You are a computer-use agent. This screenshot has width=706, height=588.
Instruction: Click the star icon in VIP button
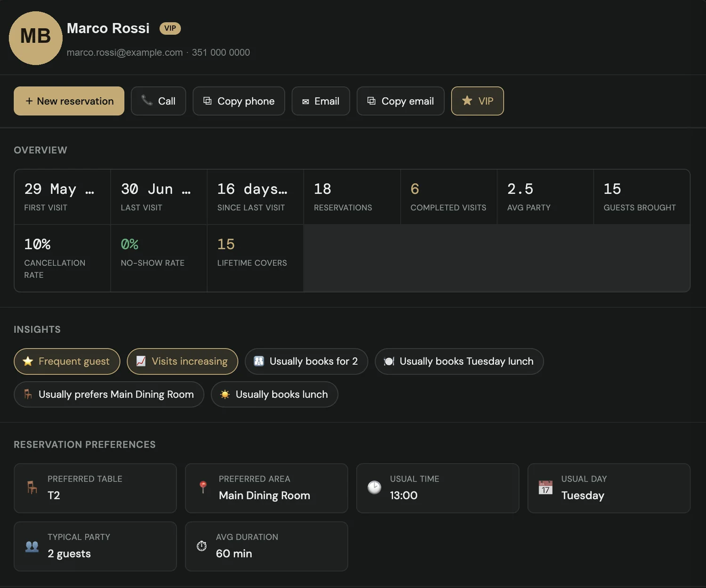click(467, 100)
